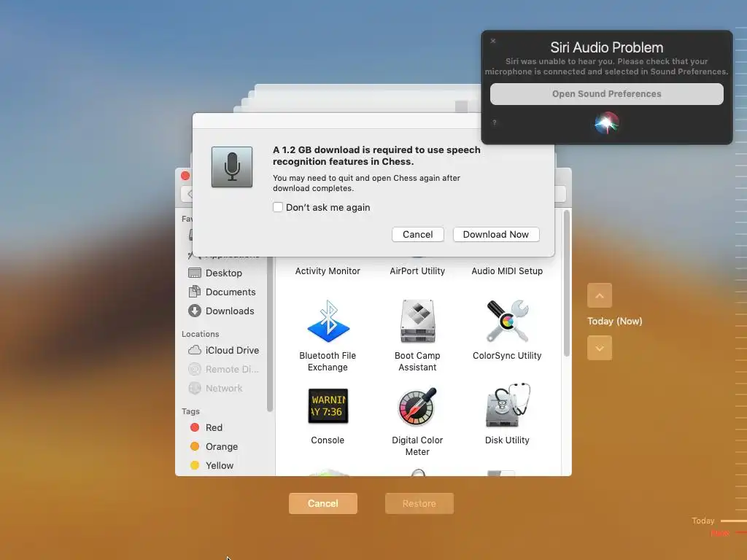Click the Finder window scrollbar
This screenshot has height=560, width=747.
(566, 283)
